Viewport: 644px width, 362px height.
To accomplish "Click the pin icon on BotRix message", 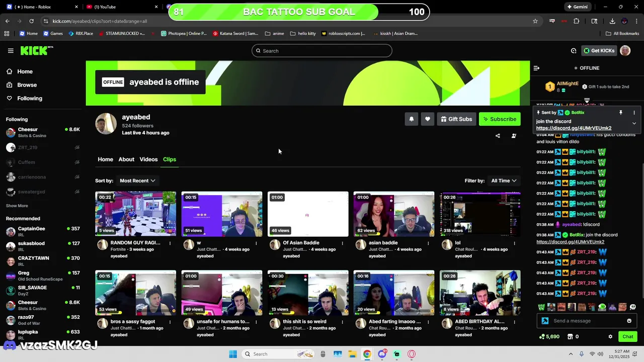I will coord(621,113).
